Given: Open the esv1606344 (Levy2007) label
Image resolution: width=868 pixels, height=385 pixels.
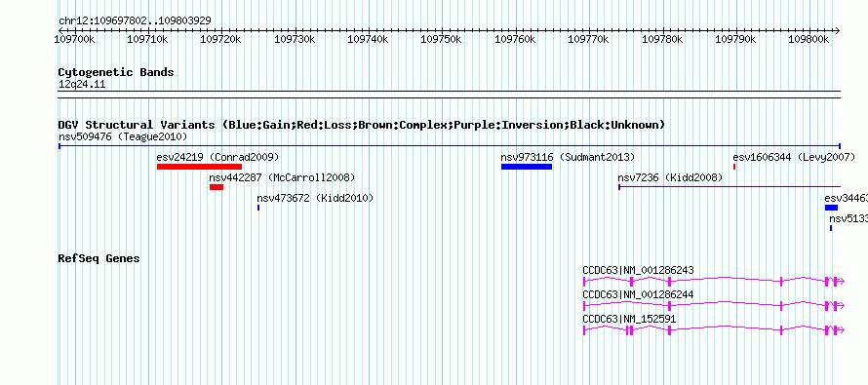Looking at the screenshot, I should (795, 157).
